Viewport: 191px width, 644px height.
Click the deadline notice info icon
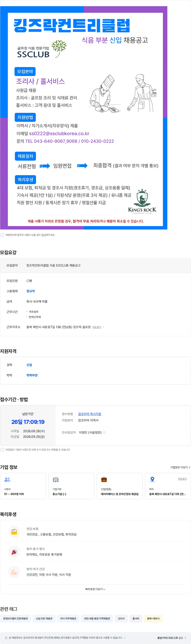point(2,450)
